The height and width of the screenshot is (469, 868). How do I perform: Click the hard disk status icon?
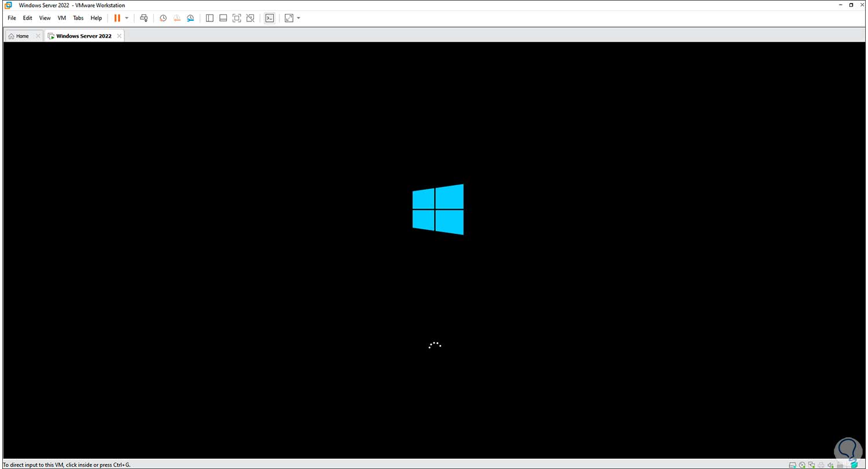click(793, 465)
